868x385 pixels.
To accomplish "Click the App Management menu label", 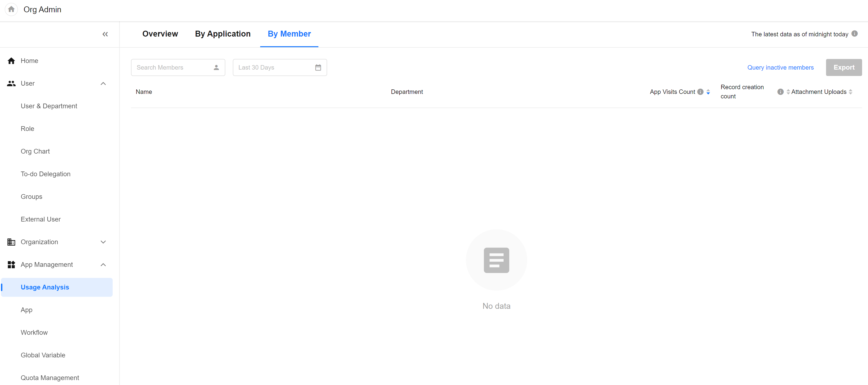I will point(47,264).
